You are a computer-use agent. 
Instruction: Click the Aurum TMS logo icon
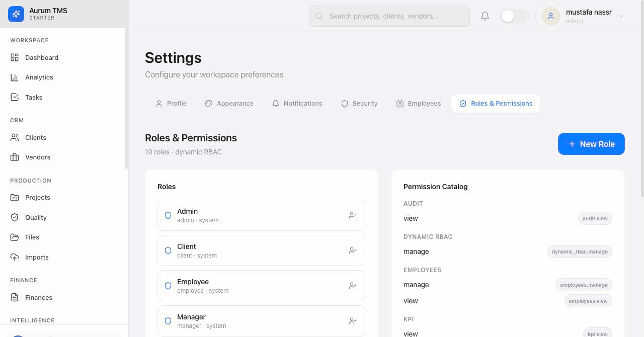16,14
